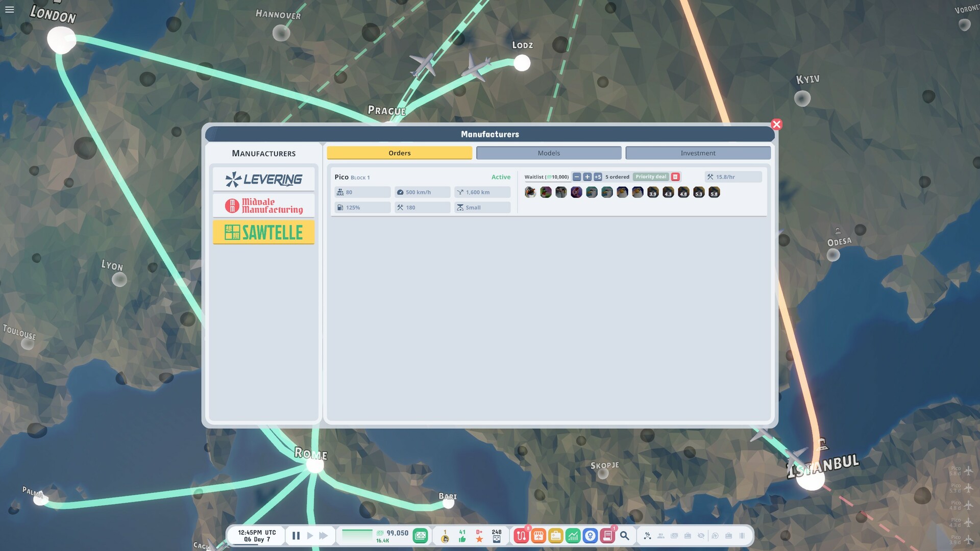This screenshot has width=980, height=551.
Task: Open the newspaper panel with 1 notification
Action: point(608,536)
